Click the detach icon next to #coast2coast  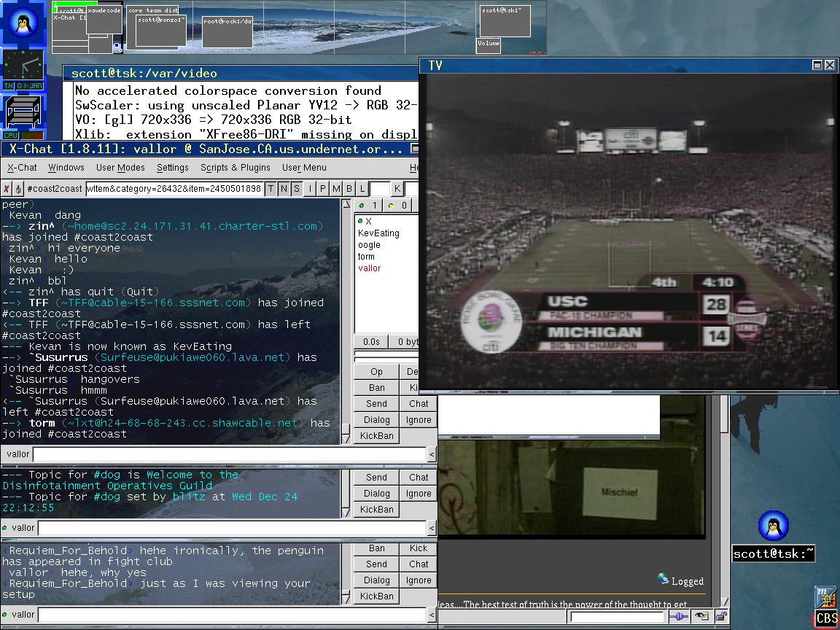[18, 189]
